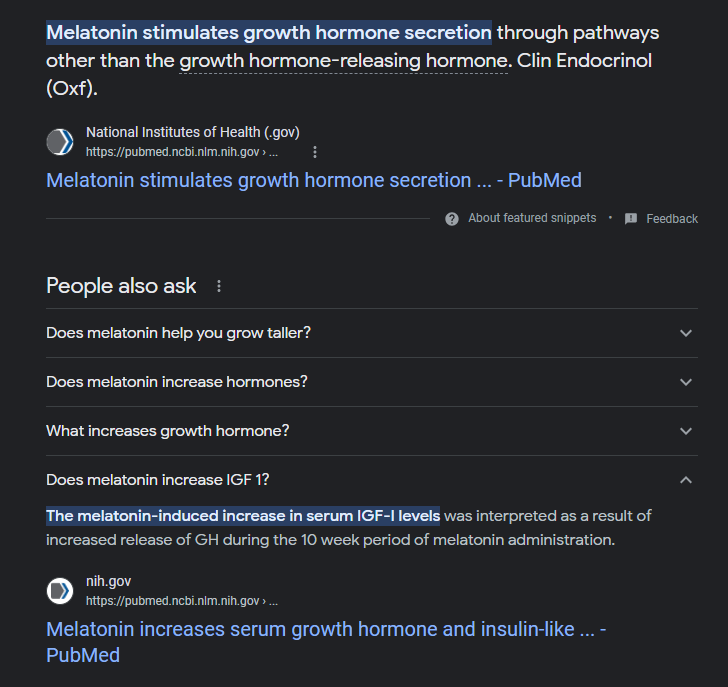Click the featured snippet's pubmed.ncbi.nlm.nih.gov URL
This screenshot has height=687, width=728.
point(181,153)
